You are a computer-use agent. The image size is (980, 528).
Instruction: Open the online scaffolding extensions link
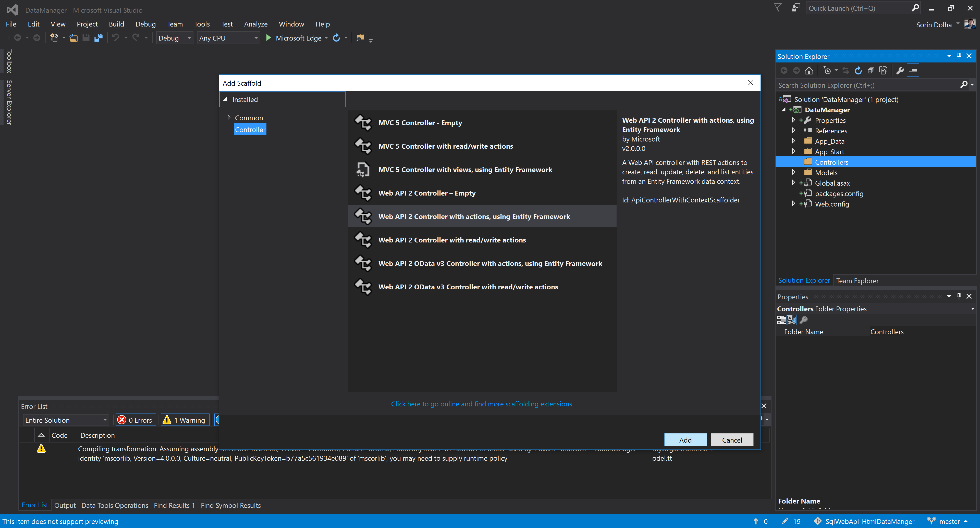click(482, 404)
